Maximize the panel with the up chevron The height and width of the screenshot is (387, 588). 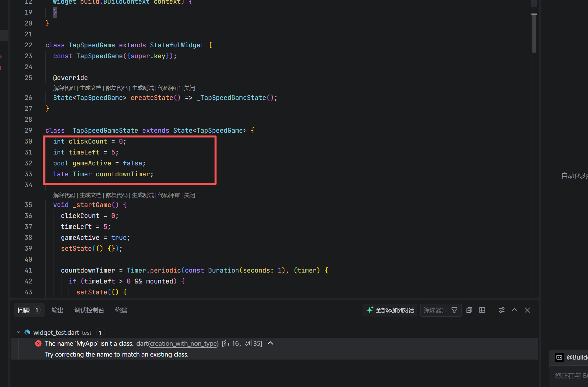point(514,310)
